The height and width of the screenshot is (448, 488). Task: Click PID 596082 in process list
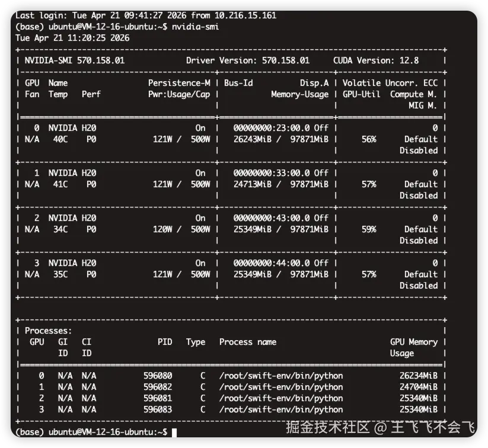coord(158,387)
